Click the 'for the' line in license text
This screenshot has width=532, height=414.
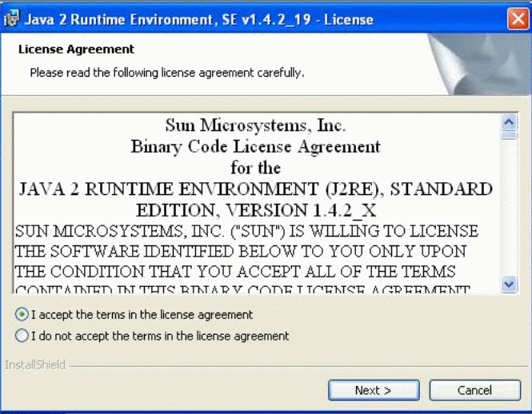pyautogui.click(x=255, y=168)
